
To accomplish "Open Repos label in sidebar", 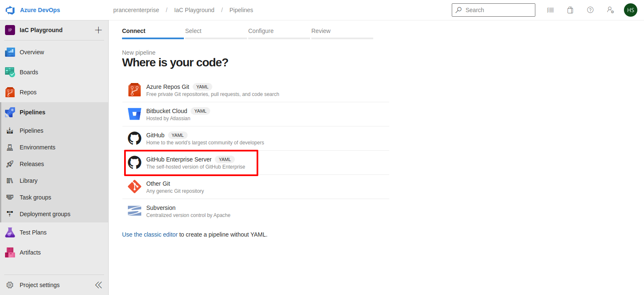I will point(28,92).
